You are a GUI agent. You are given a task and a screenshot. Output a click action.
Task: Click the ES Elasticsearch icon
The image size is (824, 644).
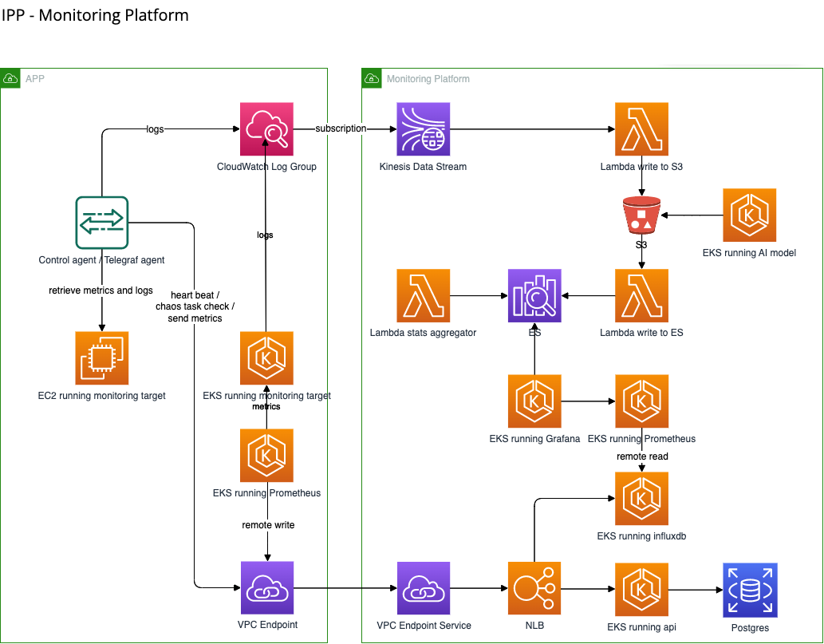point(534,295)
